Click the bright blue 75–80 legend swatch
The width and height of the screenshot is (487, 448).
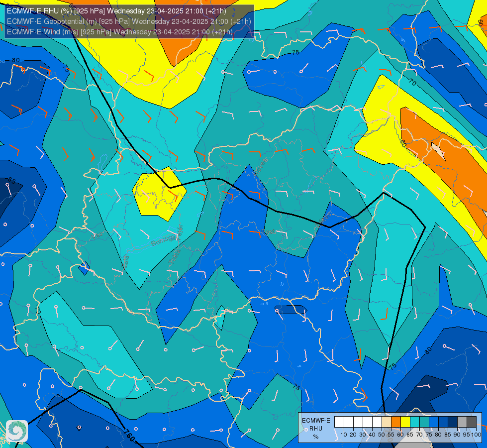[x=434, y=422]
